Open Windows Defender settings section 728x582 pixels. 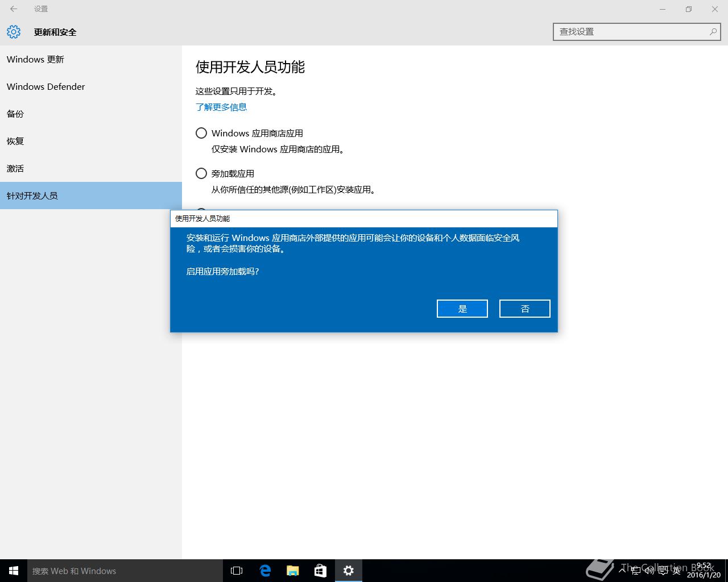(x=91, y=86)
